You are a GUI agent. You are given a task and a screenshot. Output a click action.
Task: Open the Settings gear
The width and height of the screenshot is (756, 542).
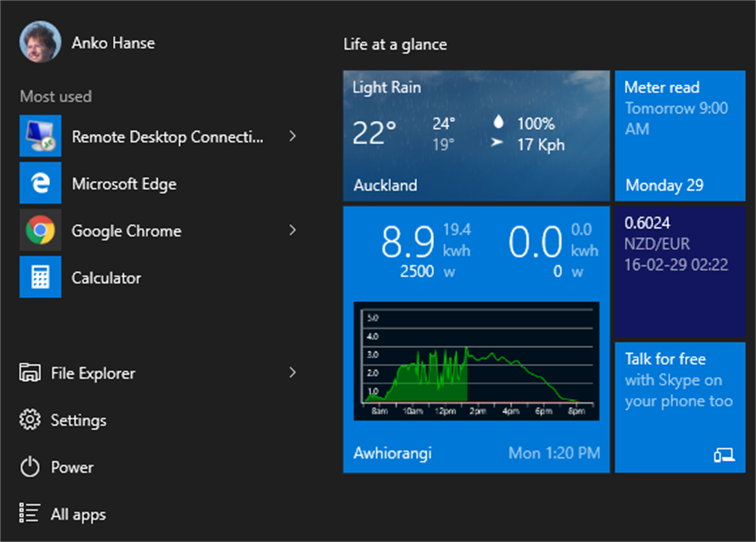pos(78,420)
